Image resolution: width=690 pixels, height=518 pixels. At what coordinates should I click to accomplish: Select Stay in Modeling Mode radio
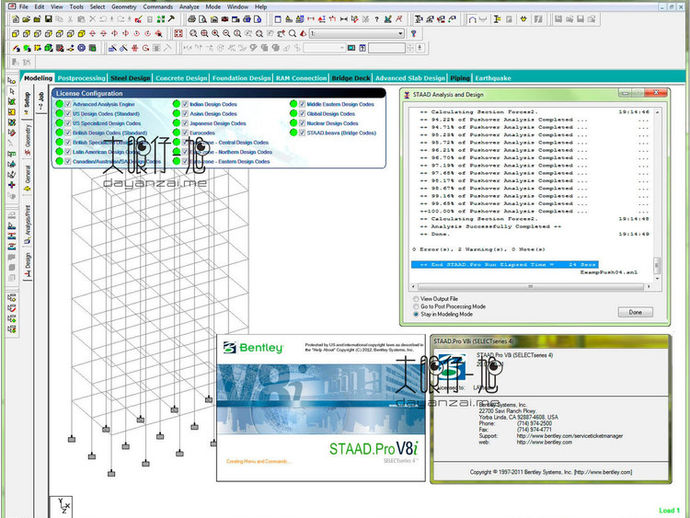point(415,314)
